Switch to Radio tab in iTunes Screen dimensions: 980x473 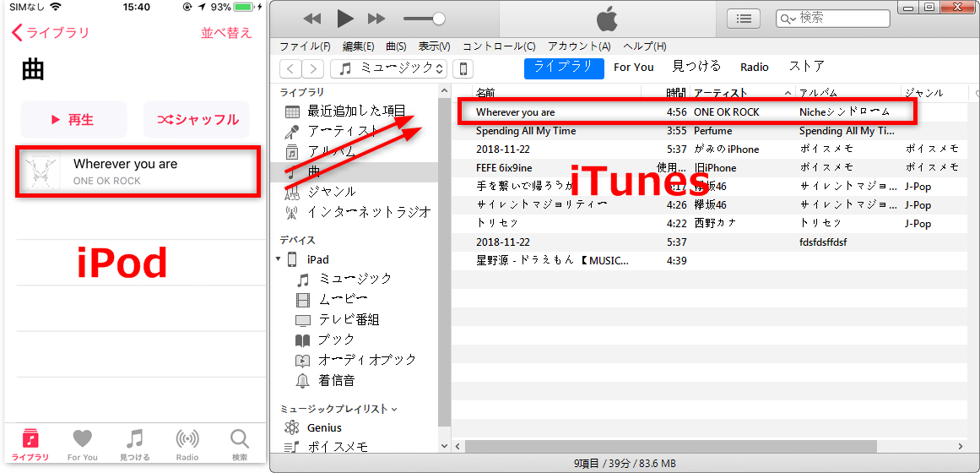[755, 68]
